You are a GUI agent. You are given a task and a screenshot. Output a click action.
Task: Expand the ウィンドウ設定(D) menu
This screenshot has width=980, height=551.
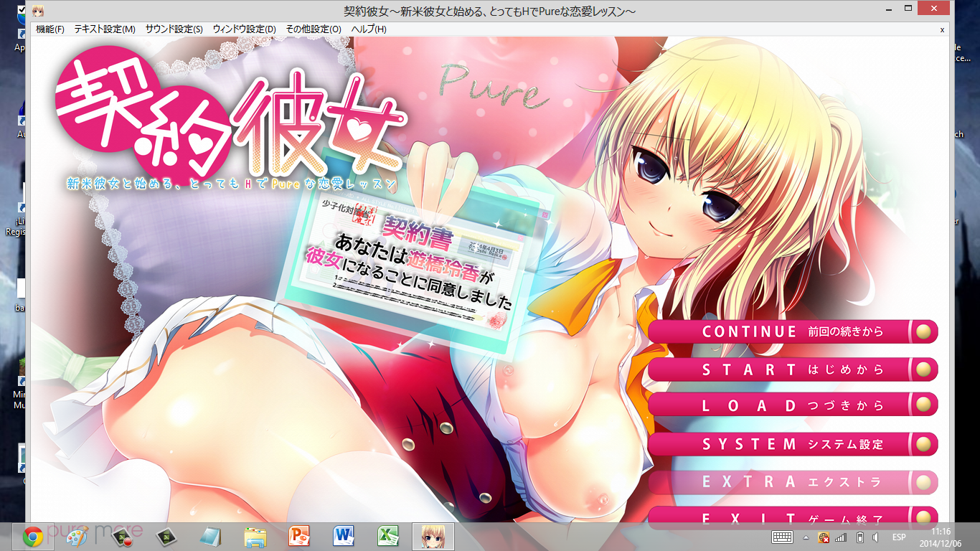click(x=244, y=29)
